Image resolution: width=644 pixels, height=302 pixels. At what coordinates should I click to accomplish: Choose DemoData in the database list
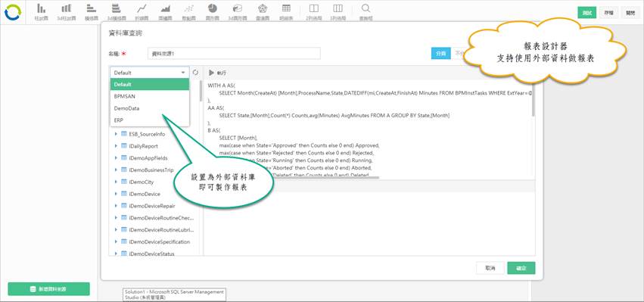(x=150, y=108)
